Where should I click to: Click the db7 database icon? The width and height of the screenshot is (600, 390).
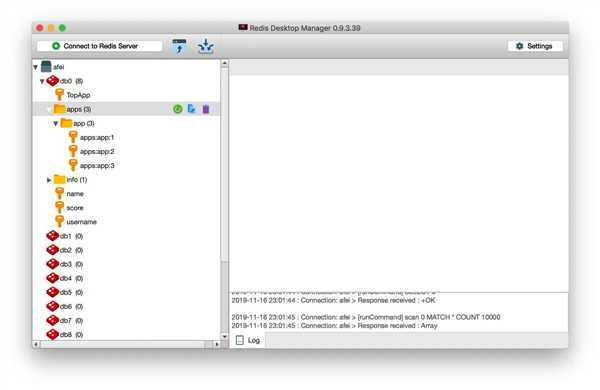(x=53, y=320)
